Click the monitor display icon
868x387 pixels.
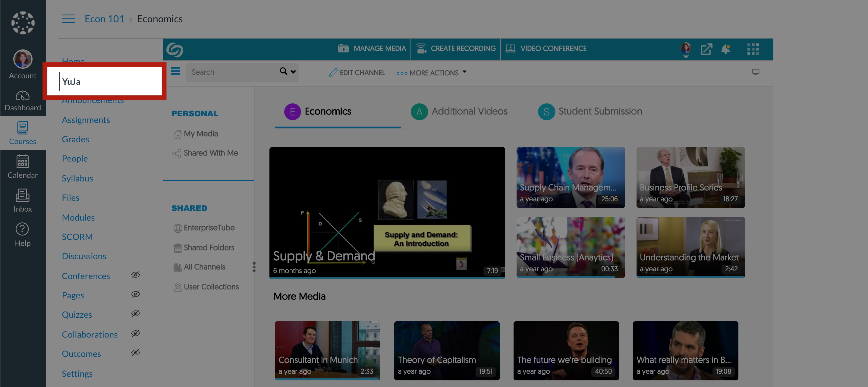pyautogui.click(x=756, y=72)
